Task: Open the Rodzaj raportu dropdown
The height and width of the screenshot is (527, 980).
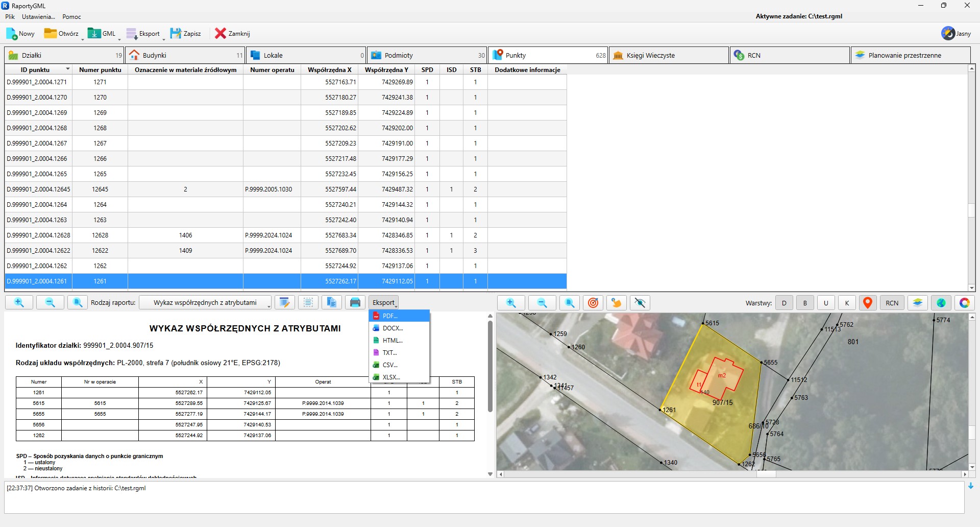Action: [206, 303]
